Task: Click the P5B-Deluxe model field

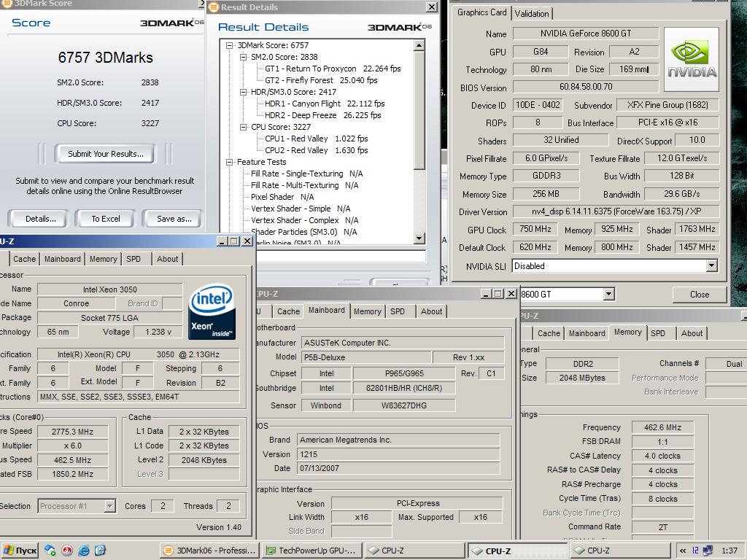Action: [365, 357]
